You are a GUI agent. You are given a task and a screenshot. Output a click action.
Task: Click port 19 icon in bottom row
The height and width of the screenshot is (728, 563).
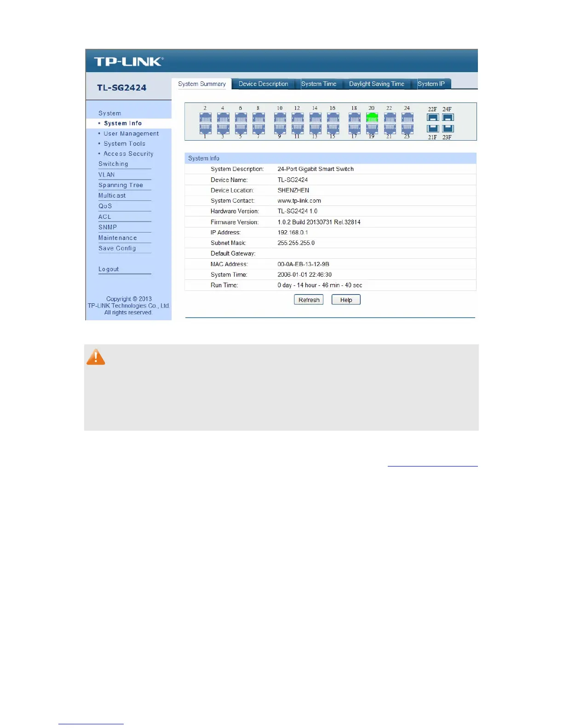pos(372,129)
